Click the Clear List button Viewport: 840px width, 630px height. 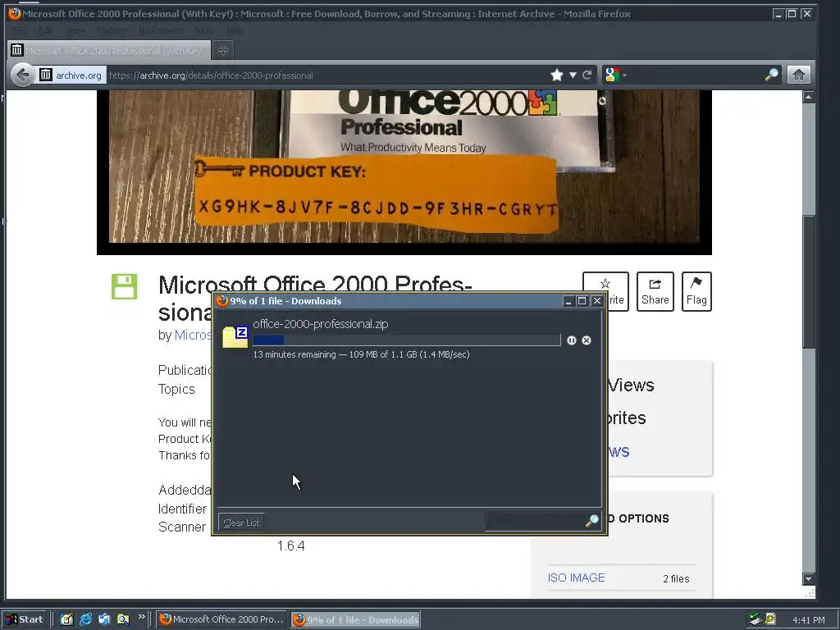(241, 523)
